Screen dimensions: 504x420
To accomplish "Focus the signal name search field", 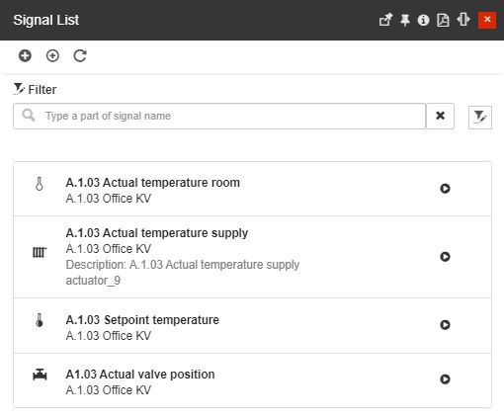I will click(x=219, y=116).
